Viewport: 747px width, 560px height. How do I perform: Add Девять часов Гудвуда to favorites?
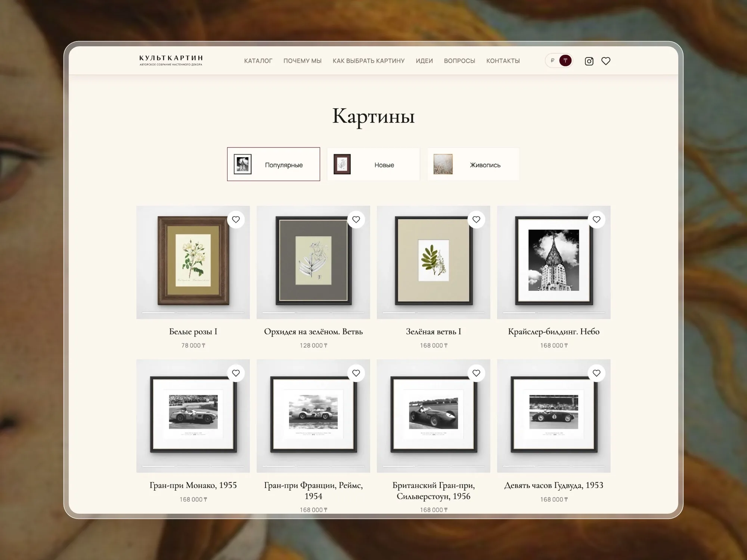pos(597,373)
